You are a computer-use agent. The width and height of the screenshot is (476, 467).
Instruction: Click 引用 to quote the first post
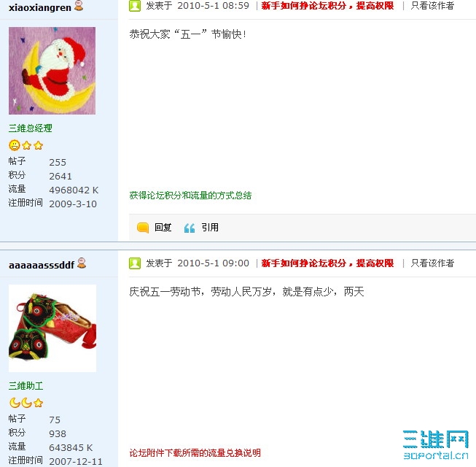pos(210,227)
